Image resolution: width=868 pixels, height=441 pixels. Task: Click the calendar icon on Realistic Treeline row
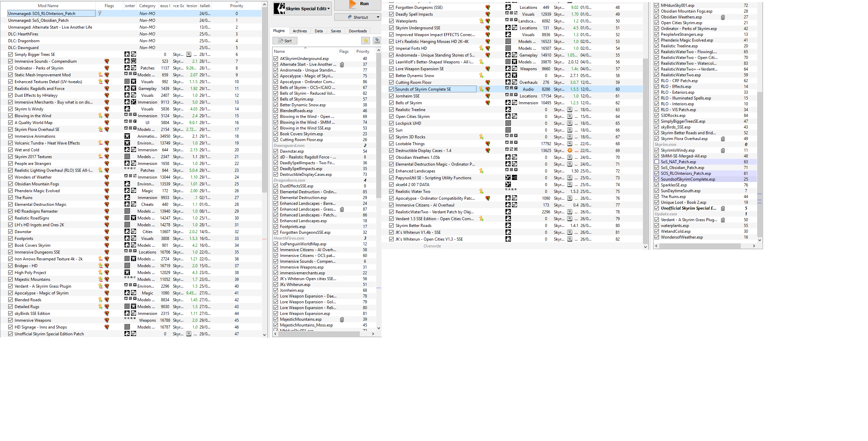click(570, 110)
